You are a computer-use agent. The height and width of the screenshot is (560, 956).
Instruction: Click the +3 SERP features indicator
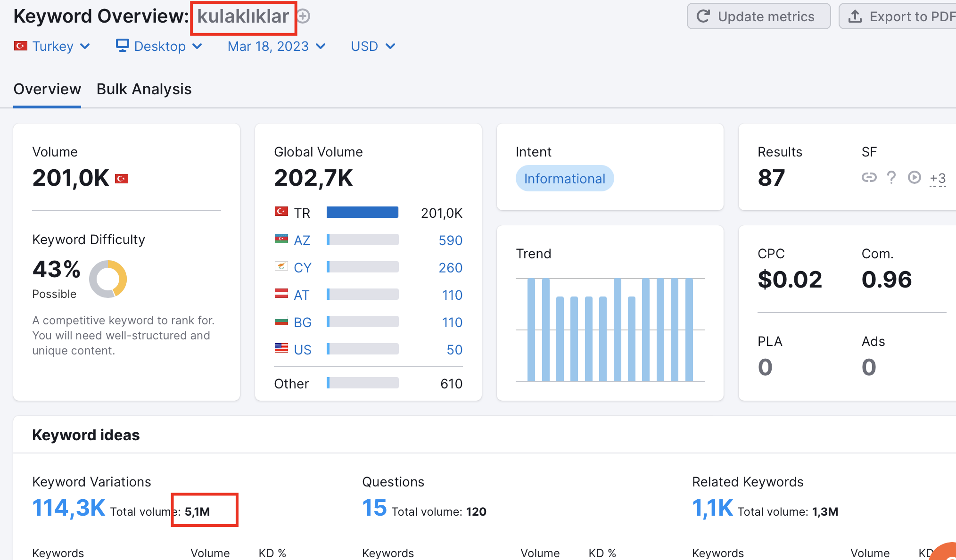938,179
